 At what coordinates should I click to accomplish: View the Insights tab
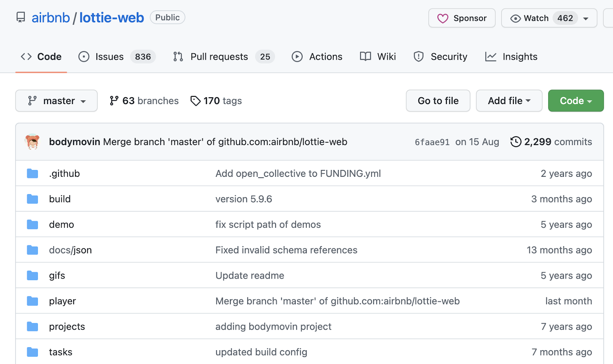[511, 57]
